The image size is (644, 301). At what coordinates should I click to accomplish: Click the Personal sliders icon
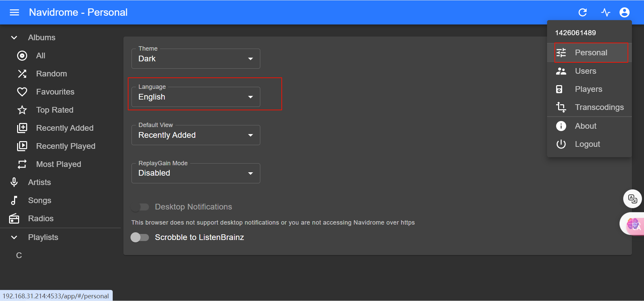[x=561, y=53]
